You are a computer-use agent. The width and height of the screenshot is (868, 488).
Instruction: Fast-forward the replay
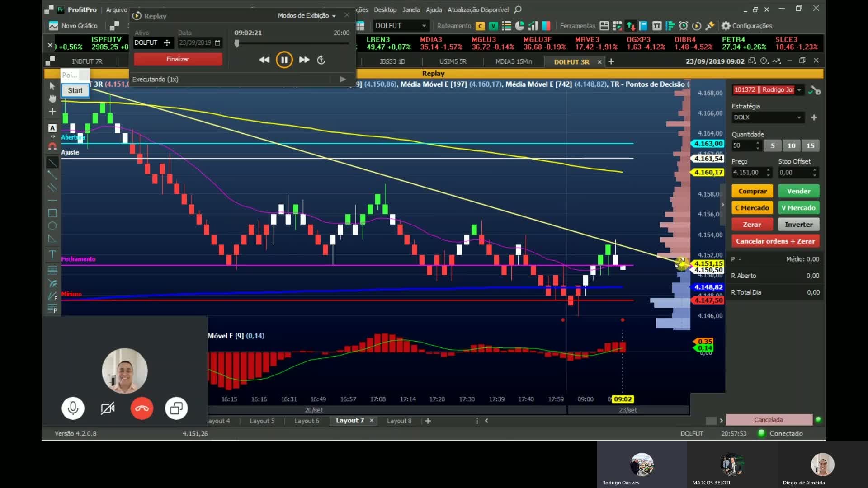pyautogui.click(x=304, y=60)
